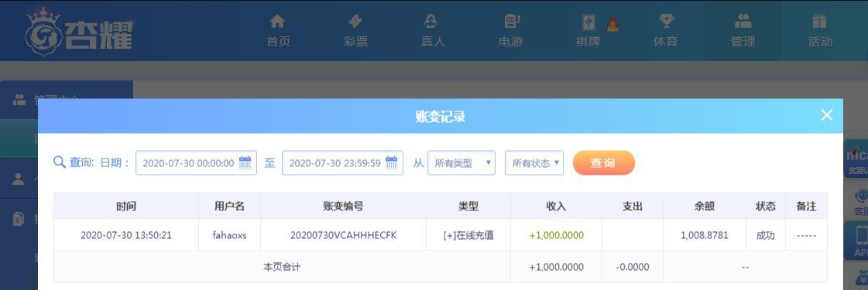Image resolution: width=868 pixels, height=290 pixels.
Task: Open the 活动 gift box icon
Action: [x=820, y=22]
